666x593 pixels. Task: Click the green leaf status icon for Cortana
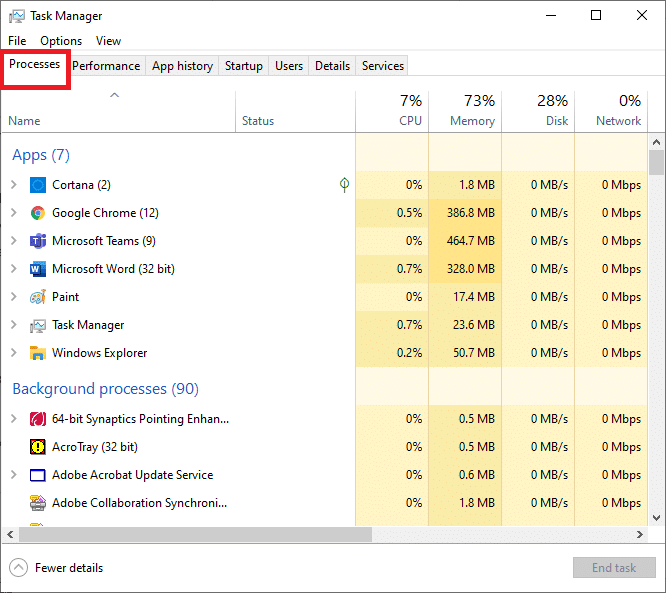[344, 185]
